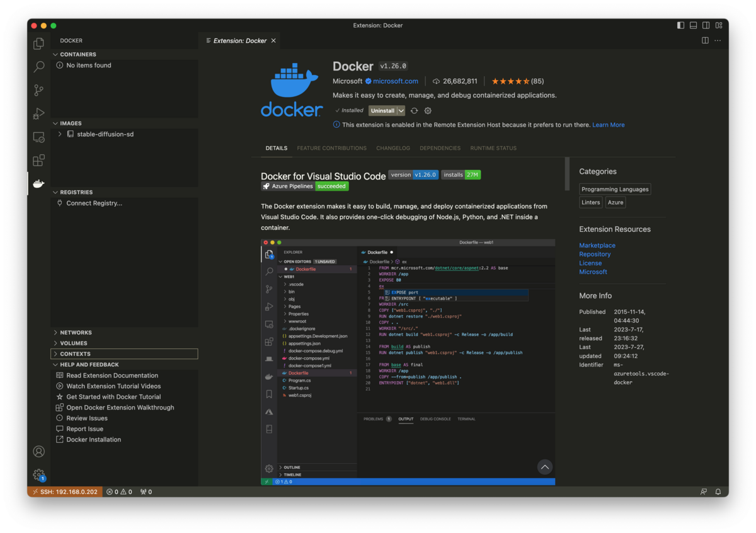
Task: Toggle the primary side bar layout icon
Action: point(680,25)
